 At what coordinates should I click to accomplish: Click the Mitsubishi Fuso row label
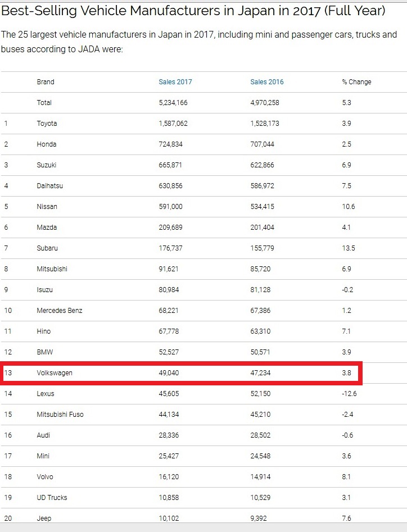coord(60,414)
